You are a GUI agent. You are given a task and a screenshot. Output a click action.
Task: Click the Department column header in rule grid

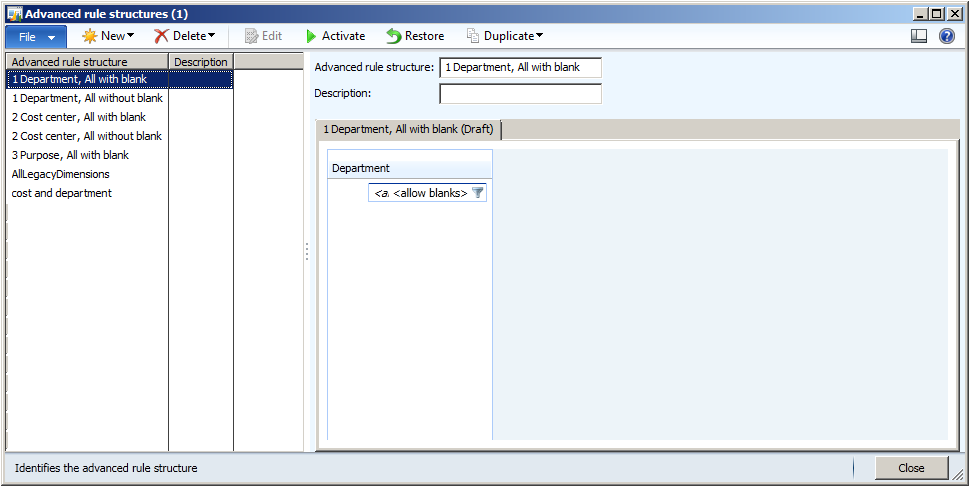(410, 168)
